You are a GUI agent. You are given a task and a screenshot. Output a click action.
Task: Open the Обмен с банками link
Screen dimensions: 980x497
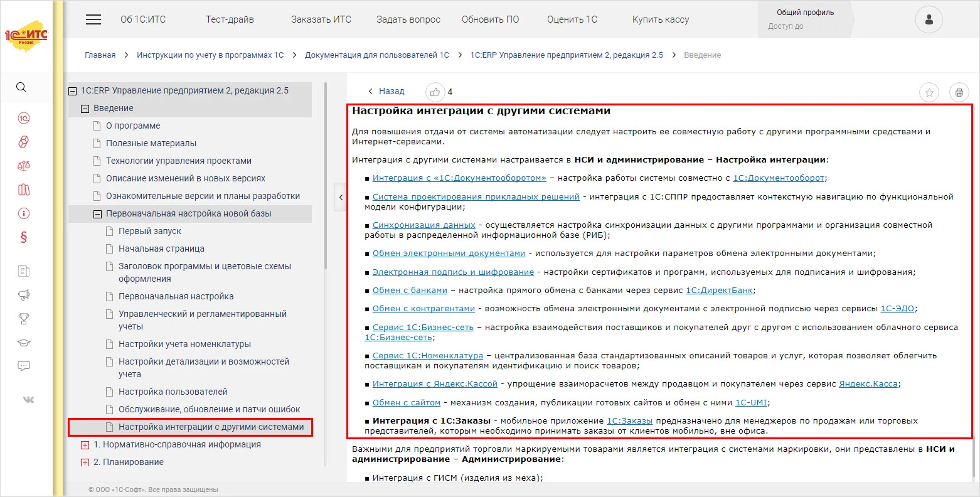(410, 291)
